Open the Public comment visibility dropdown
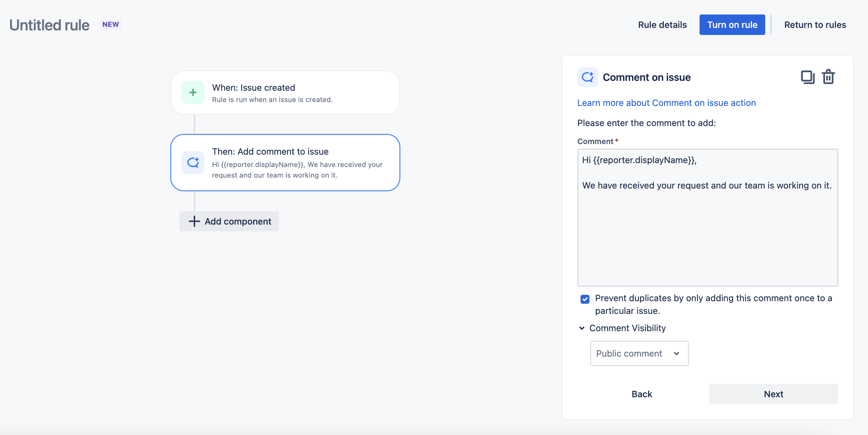Image resolution: width=868 pixels, height=435 pixels. click(x=639, y=353)
